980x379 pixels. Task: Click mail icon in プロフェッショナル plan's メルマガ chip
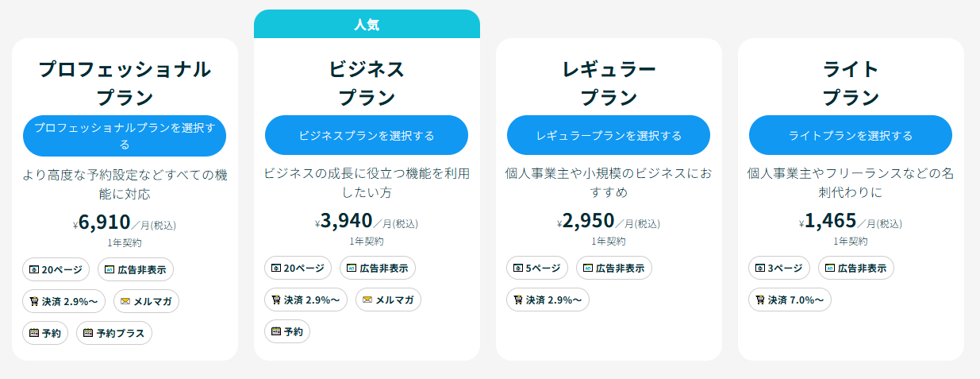tap(125, 301)
